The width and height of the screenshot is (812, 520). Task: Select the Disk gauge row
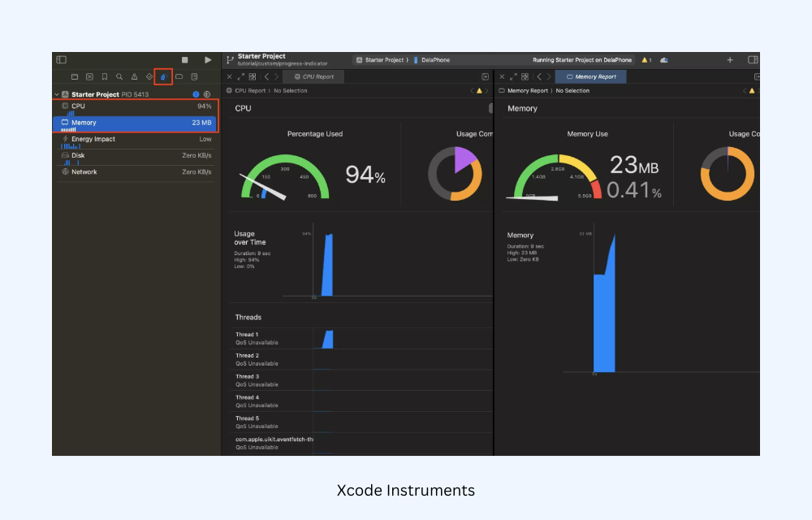click(x=136, y=158)
